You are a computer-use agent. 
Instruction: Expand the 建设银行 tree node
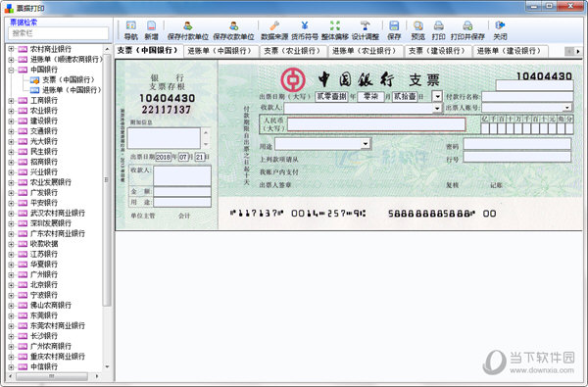click(11, 121)
